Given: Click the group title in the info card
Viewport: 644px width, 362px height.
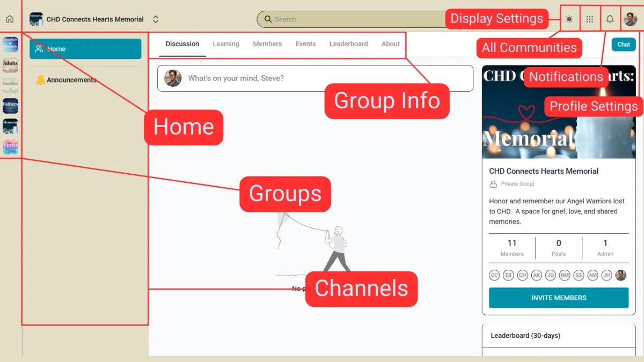Looking at the screenshot, I should (x=544, y=171).
